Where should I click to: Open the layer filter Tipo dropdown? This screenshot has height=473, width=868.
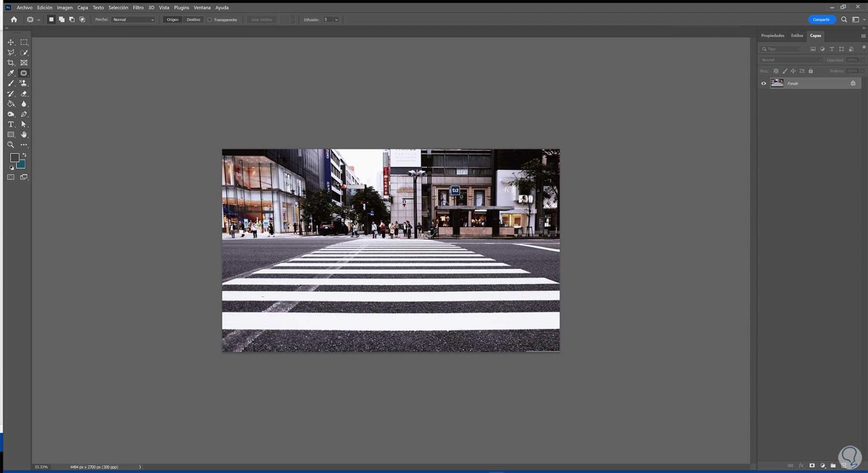pyautogui.click(x=781, y=49)
